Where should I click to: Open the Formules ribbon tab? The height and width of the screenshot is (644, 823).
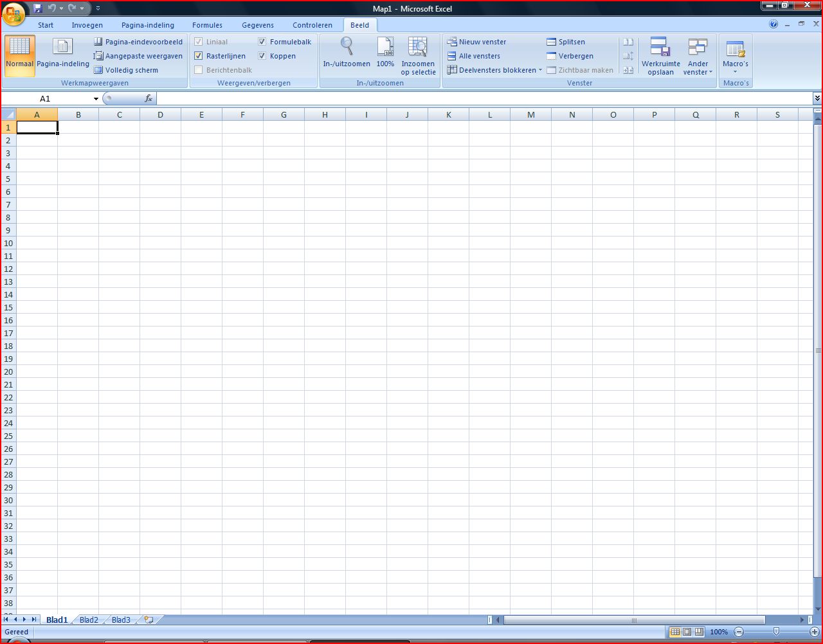207,25
